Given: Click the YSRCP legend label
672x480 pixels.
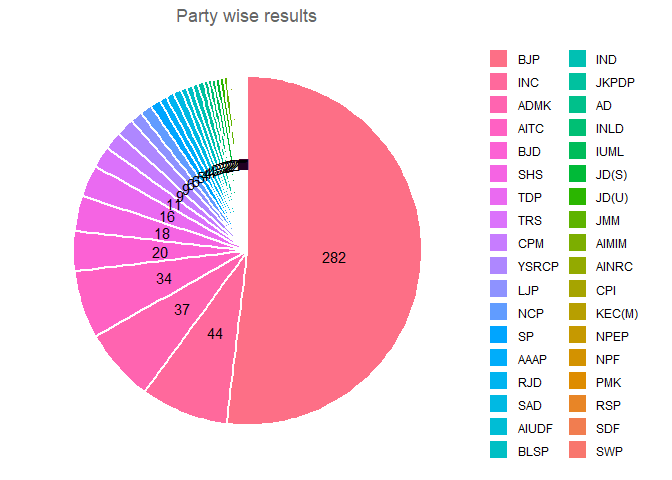Looking at the screenshot, I should pyautogui.click(x=539, y=266).
